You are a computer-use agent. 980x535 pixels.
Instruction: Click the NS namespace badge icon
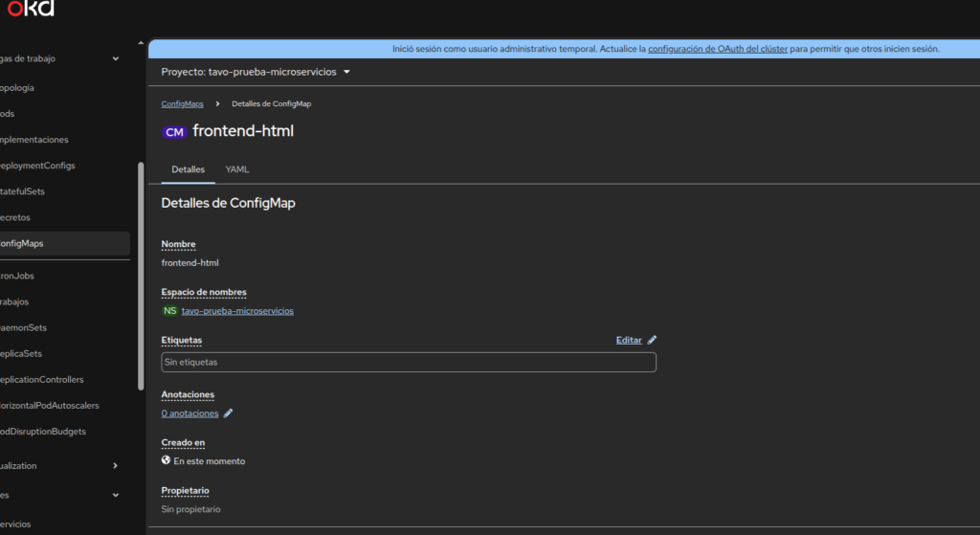tap(169, 311)
